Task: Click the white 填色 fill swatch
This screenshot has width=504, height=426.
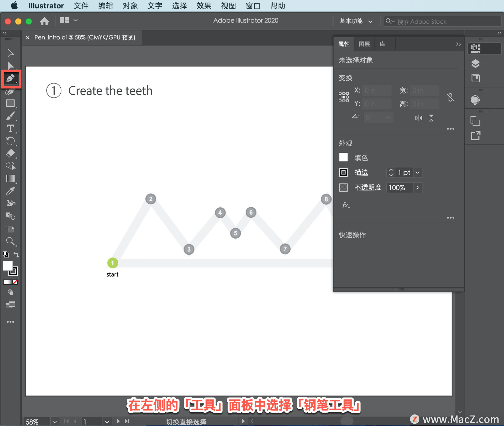Action: (x=343, y=157)
